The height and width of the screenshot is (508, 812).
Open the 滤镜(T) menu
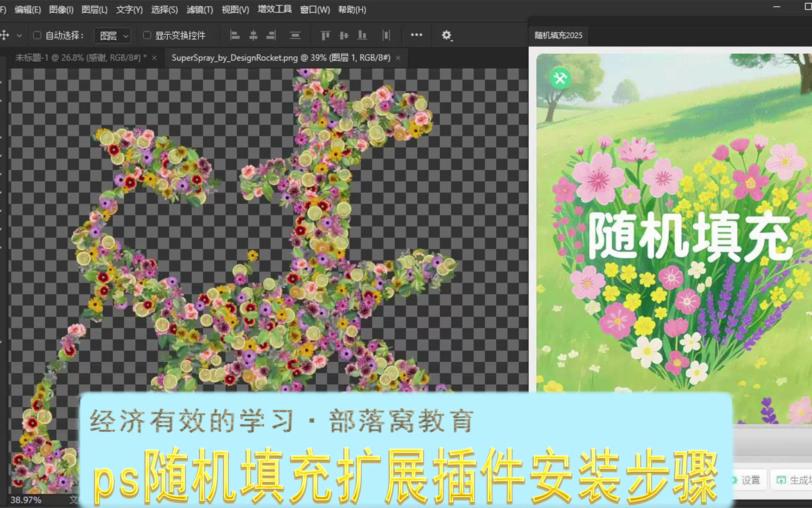(200, 9)
